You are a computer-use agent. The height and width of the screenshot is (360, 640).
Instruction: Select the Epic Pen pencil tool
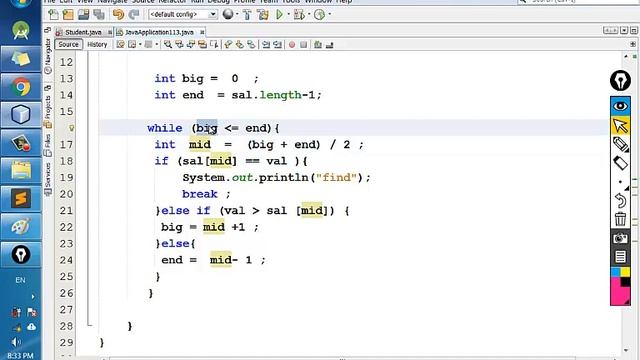[620, 144]
